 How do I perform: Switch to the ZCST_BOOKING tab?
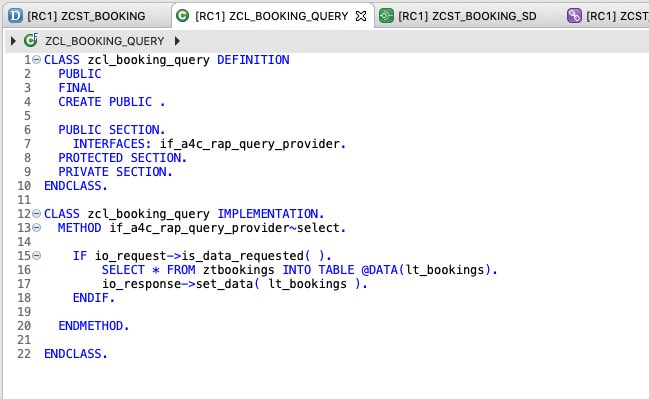point(86,16)
